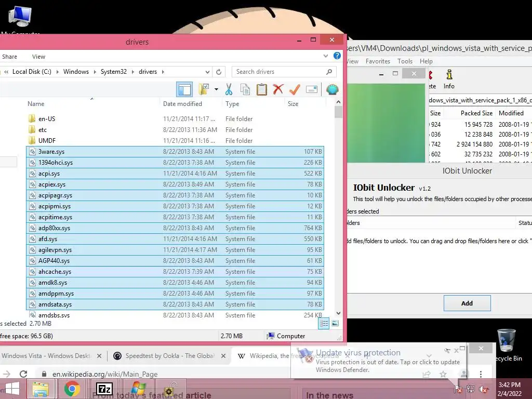Expand chevron after drivers in breadcrumb
The width and height of the screenshot is (532, 399).
pos(163,72)
